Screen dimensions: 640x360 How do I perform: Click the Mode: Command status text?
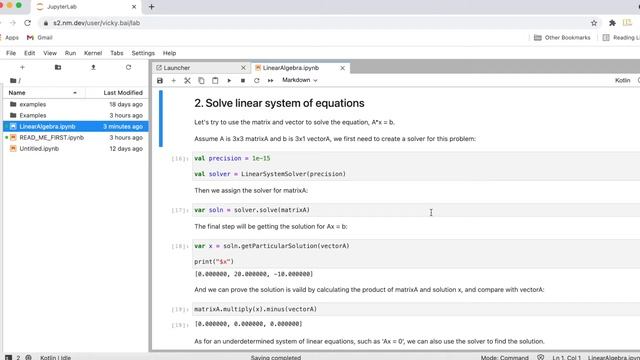tap(504, 357)
